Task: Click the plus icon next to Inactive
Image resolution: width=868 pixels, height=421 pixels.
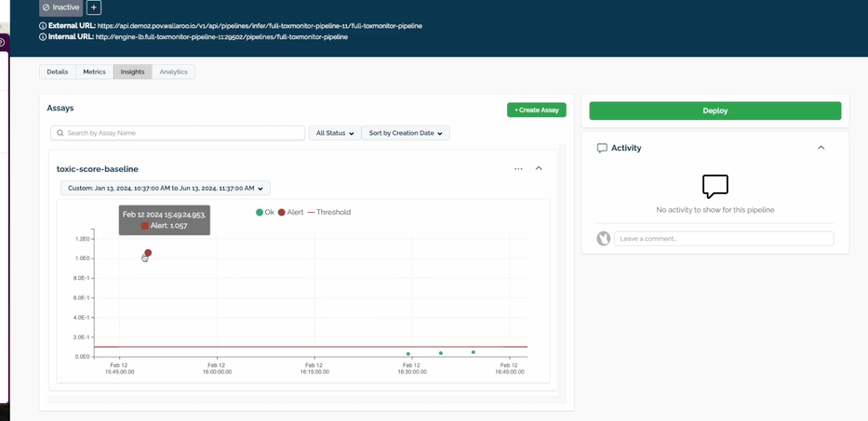Action: pos(94,7)
